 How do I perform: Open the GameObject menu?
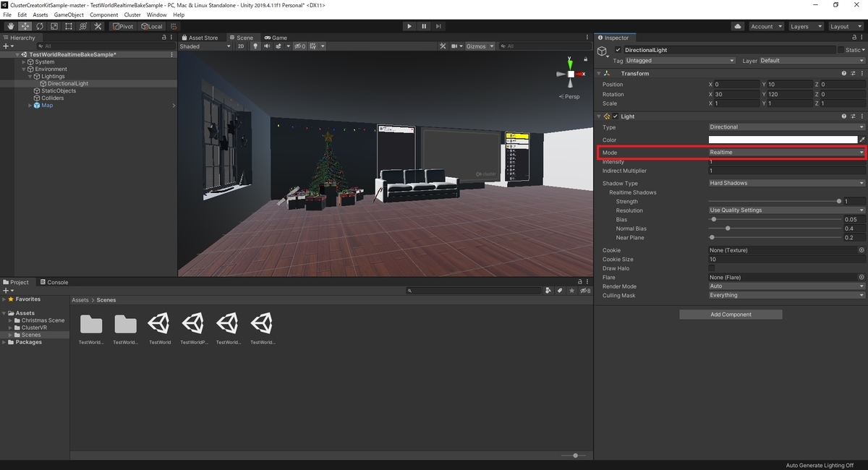[69, 14]
